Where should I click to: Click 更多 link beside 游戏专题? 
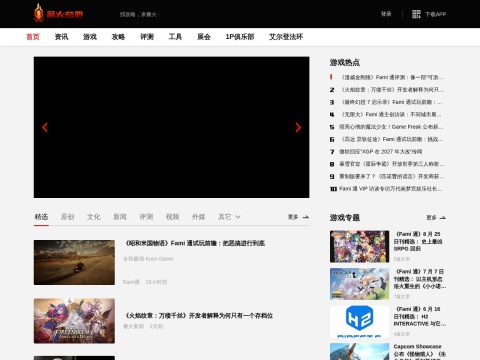pyautogui.click(x=436, y=218)
